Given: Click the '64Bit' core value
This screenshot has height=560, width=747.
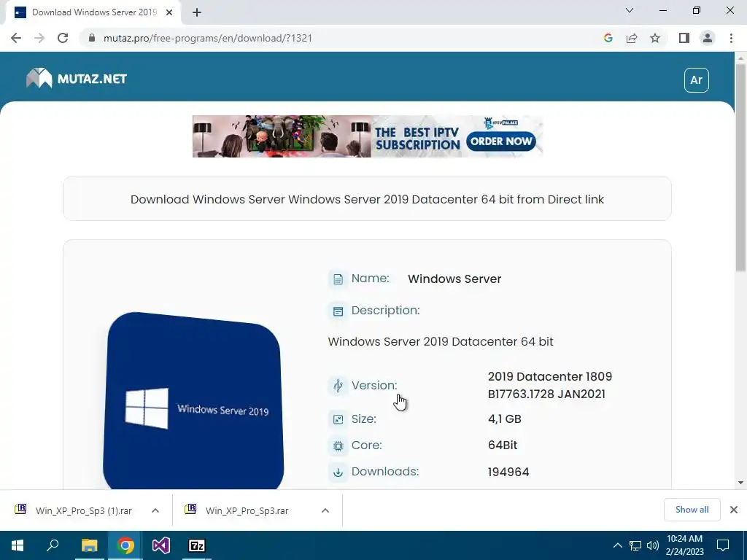Looking at the screenshot, I should (x=503, y=446).
